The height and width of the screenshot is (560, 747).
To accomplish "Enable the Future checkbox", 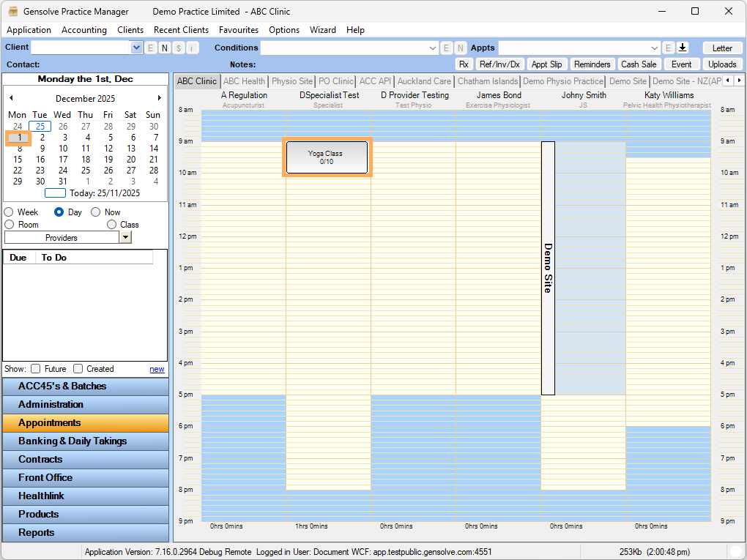I will pyautogui.click(x=36, y=369).
